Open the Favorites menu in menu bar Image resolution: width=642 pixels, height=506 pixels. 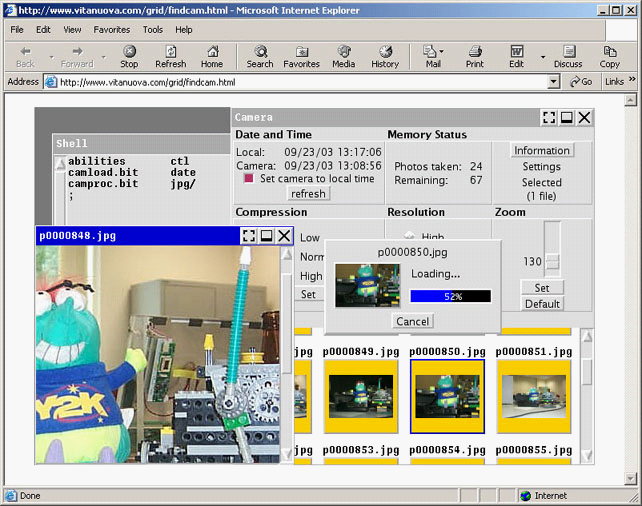(x=112, y=30)
